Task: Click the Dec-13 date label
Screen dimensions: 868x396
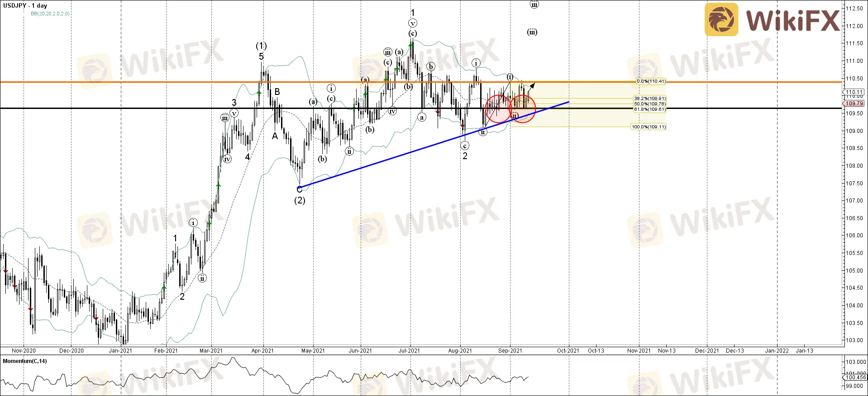Action: click(x=734, y=351)
